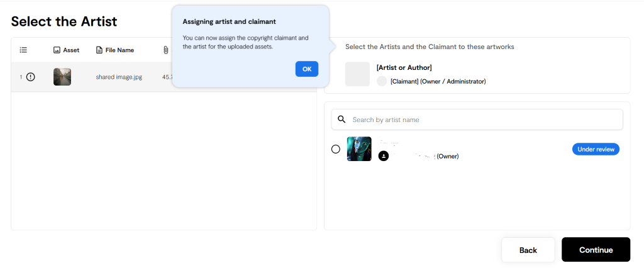This screenshot has width=644, height=268.
Task: Click the row number 1 in table
Action: [21, 77]
